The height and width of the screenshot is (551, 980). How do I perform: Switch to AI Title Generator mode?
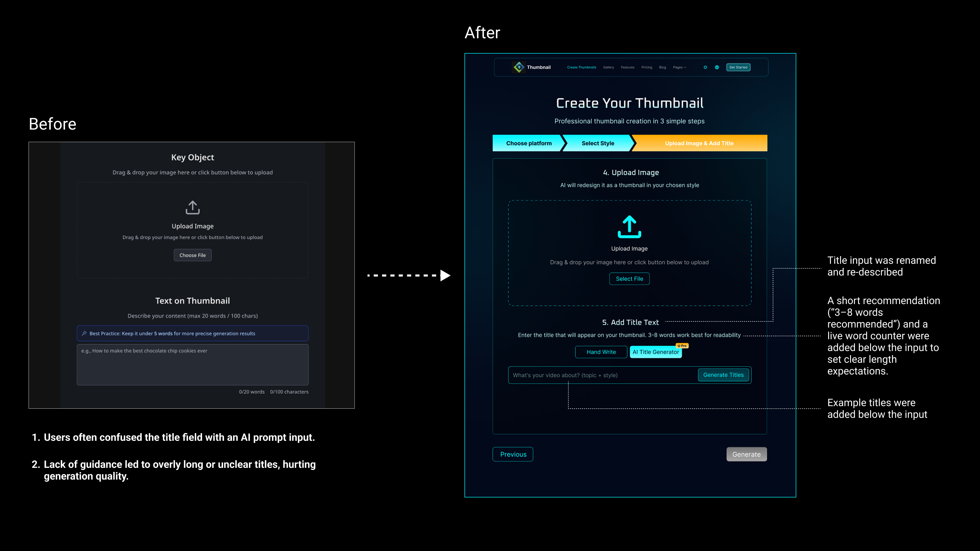[x=655, y=352]
